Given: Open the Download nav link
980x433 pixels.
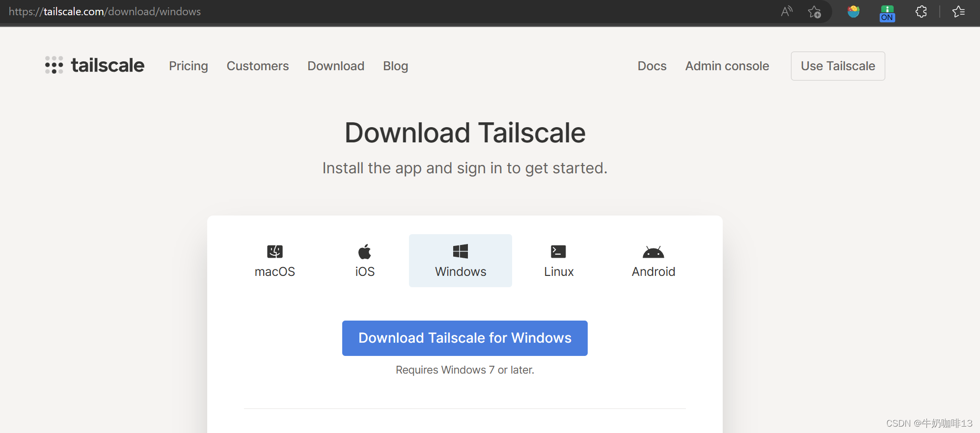Looking at the screenshot, I should pyautogui.click(x=336, y=66).
